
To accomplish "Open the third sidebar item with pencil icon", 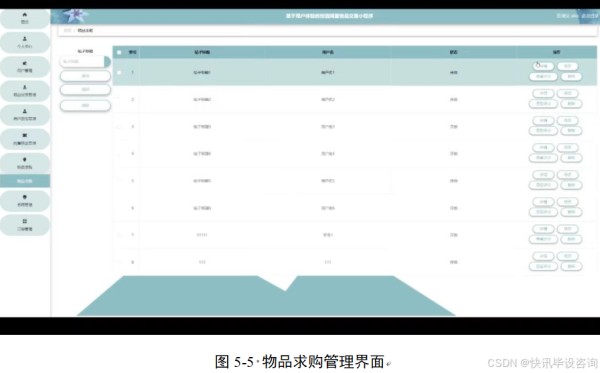I will coord(24,67).
